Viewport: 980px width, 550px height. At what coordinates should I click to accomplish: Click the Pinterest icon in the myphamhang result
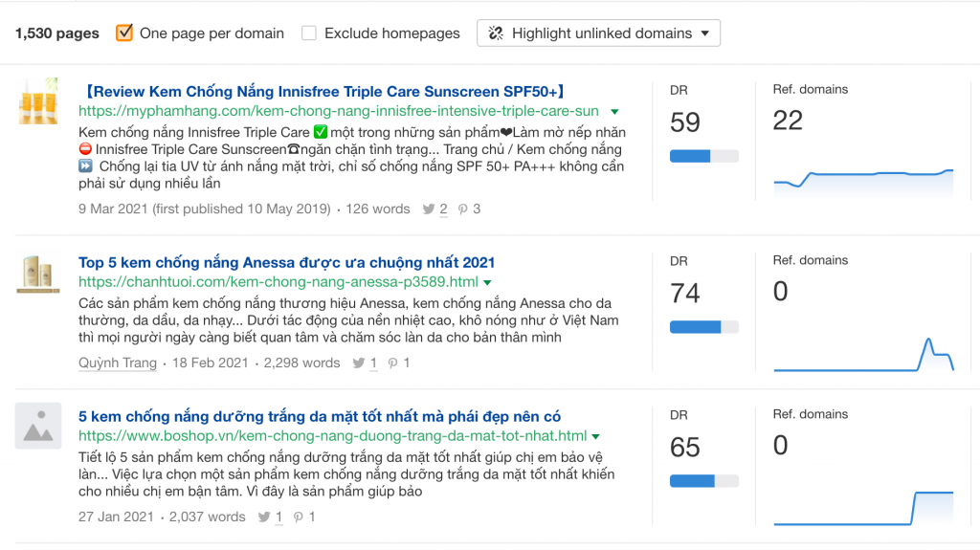[x=462, y=209]
